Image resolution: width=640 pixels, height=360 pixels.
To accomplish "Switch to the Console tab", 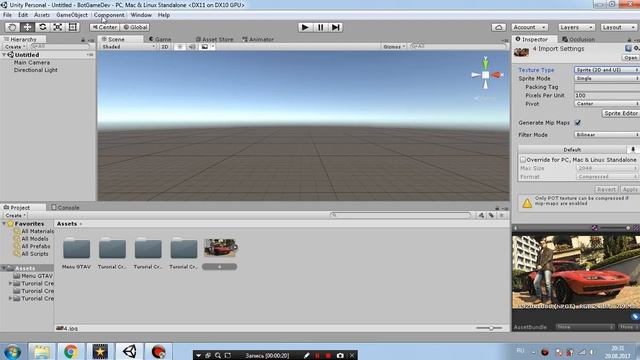I will [65, 207].
